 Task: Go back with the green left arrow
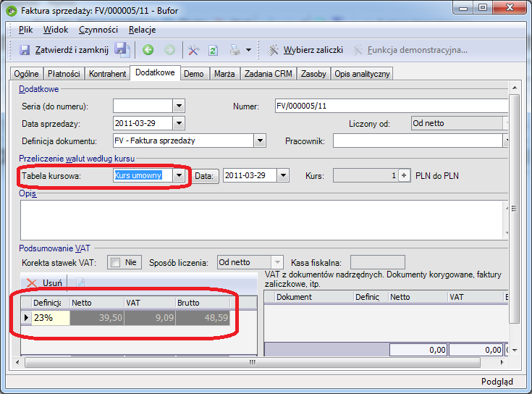(148, 50)
